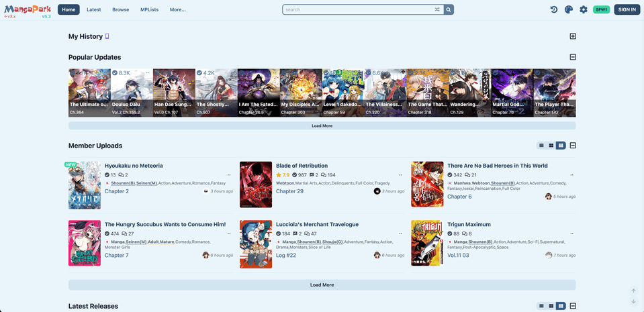Toggle the SFW1 content filter badge
The width and height of the screenshot is (644, 312).
pyautogui.click(x=601, y=9)
